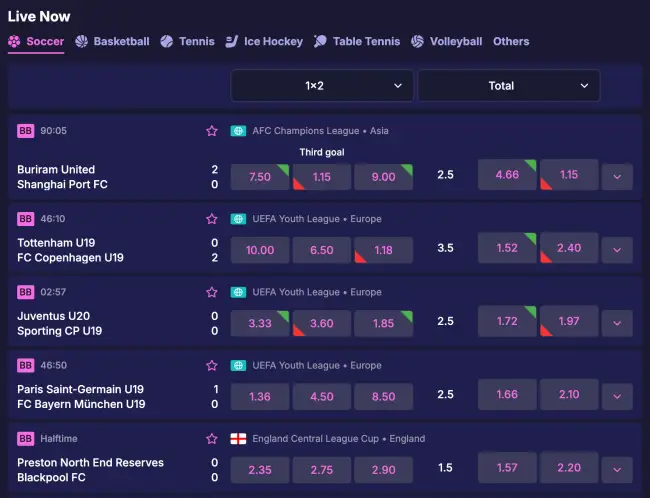
Task: Bet on Tottenham U19 win at 10.00
Action: (x=260, y=250)
